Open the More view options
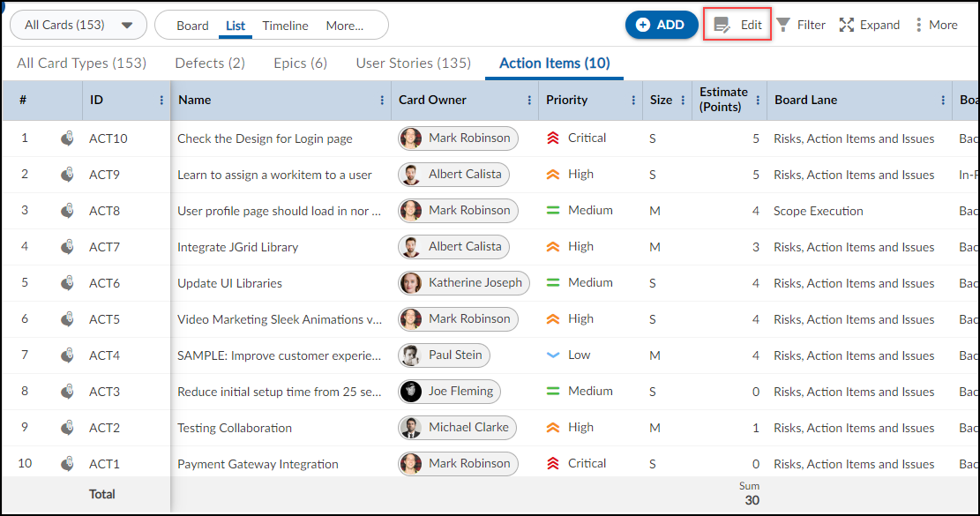Screen dimensions: 980x516 (344, 25)
